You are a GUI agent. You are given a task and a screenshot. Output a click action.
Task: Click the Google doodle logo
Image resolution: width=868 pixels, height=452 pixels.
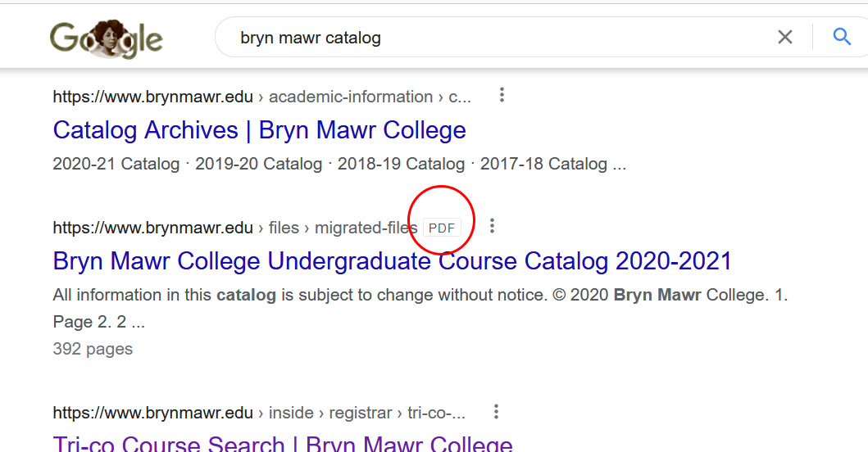click(x=106, y=38)
